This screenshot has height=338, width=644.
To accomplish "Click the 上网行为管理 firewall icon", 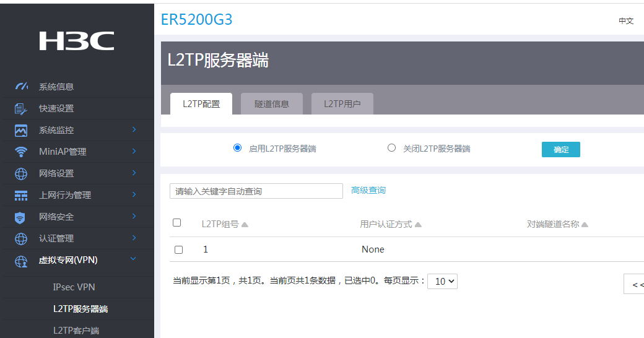I will click(21, 196).
